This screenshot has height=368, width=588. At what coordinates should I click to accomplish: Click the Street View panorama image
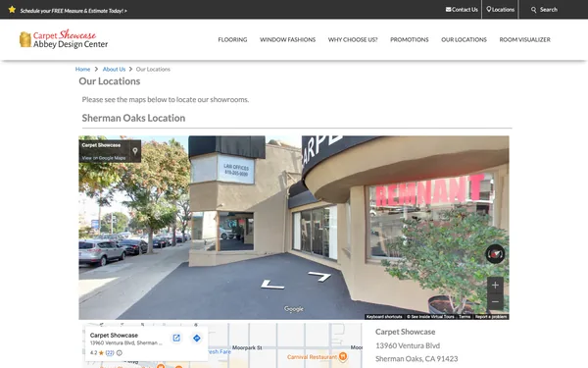click(294, 228)
